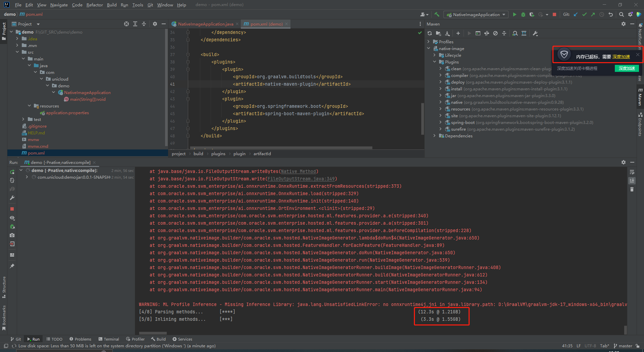The height and width of the screenshot is (352, 644).
Task: Start Debug with the green bug icon
Action: pyautogui.click(x=523, y=14)
